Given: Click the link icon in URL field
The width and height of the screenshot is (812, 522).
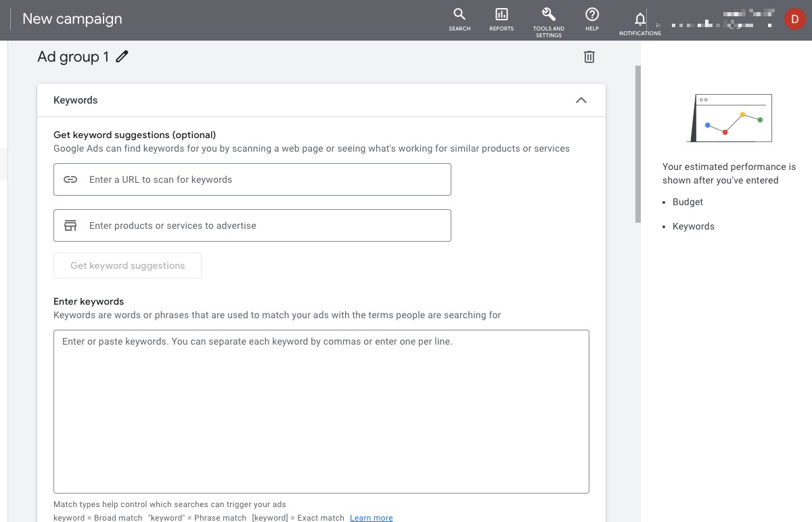Looking at the screenshot, I should 70,179.
